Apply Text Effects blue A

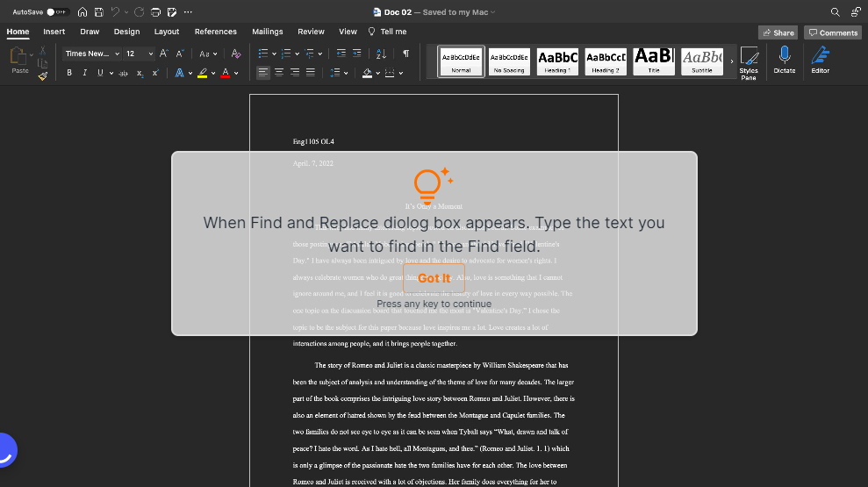(179, 73)
